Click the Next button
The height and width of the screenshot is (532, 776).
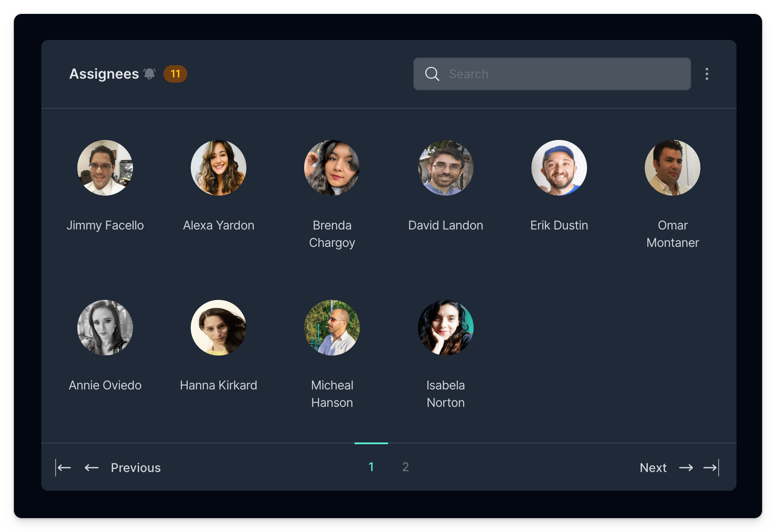point(653,468)
